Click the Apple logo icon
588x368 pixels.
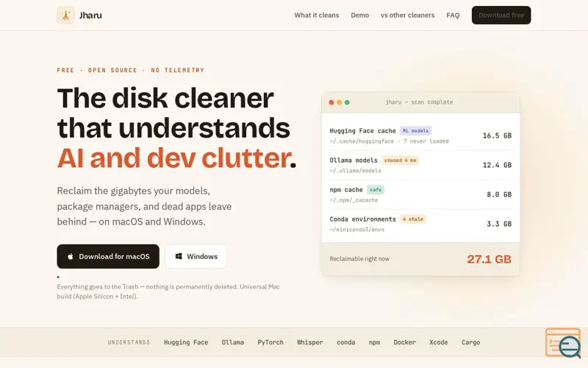point(70,256)
